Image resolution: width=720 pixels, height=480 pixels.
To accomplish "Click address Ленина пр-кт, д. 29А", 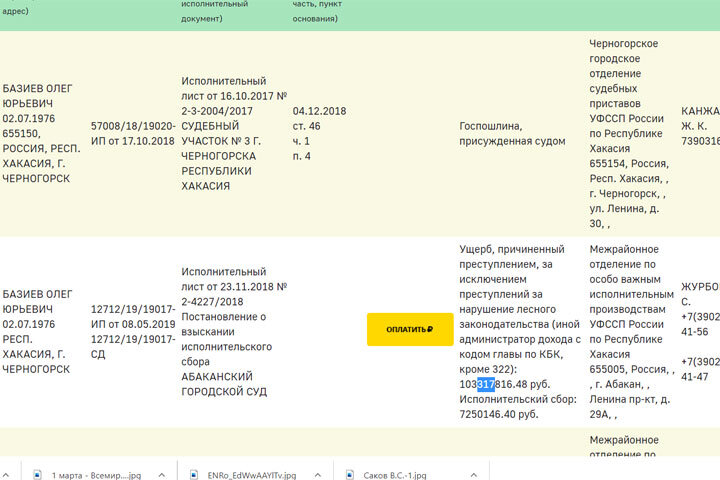I will (630, 407).
